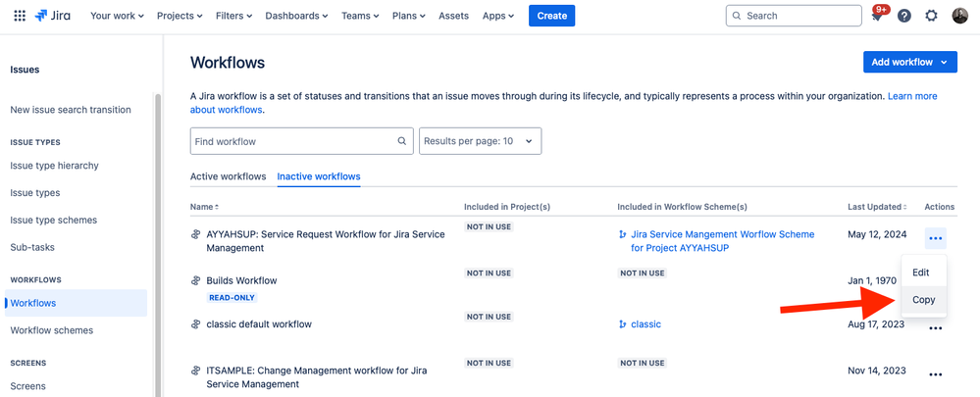Click the Create button
The image size is (980, 397).
[552, 16]
